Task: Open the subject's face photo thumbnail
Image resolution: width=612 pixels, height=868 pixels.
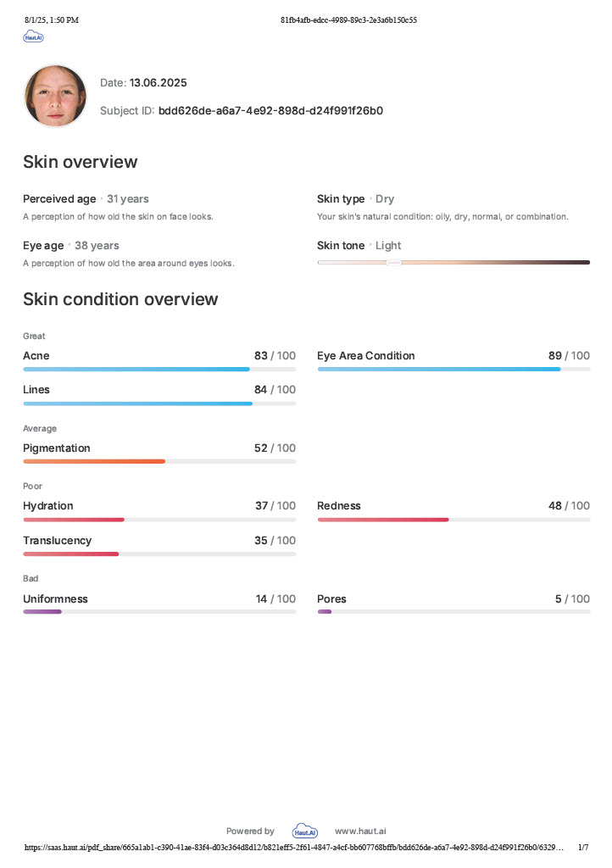Action: [x=56, y=96]
